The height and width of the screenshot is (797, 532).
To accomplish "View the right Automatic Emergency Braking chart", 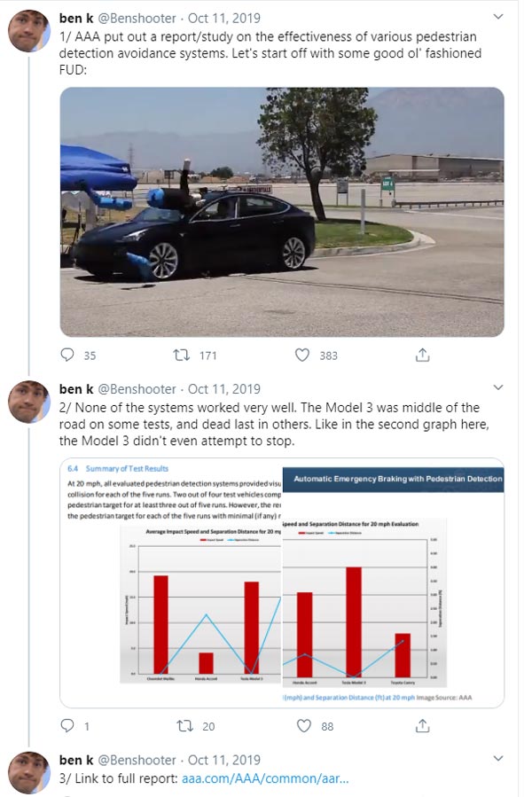I will (393, 582).
